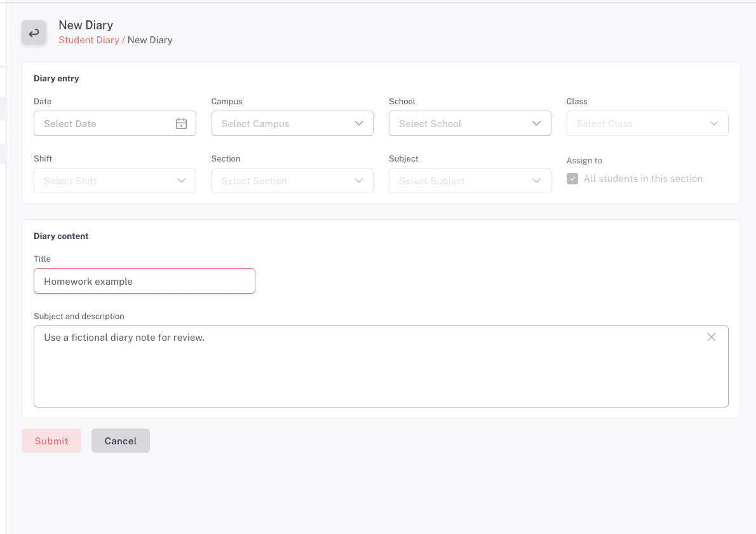Screen dimensions: 756x534
Task: Click the Submit button
Action: pyautogui.click(x=51, y=441)
